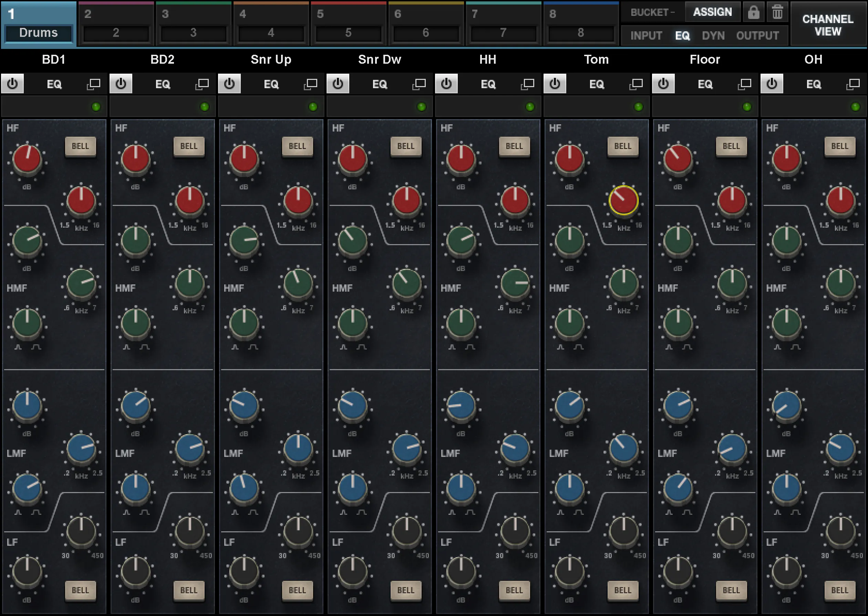This screenshot has height=616, width=868.
Task: Select narrow Q icon for Tom HMF band
Action: coord(560,347)
